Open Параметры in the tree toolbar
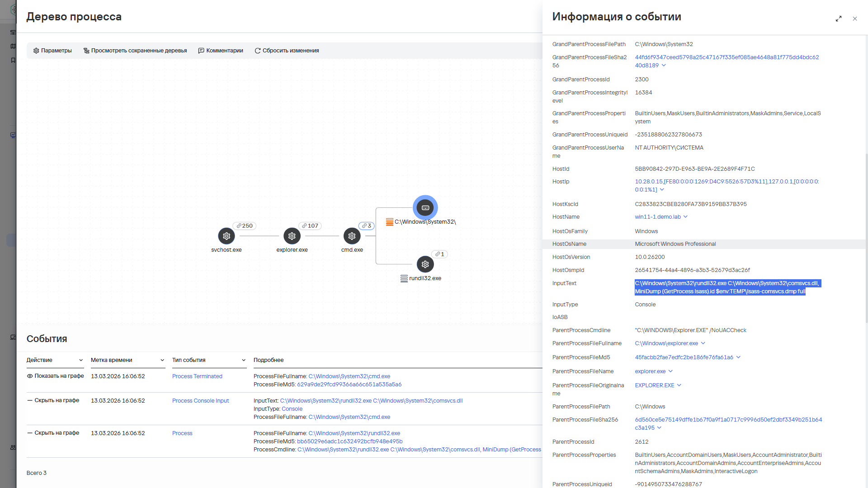Viewport: 868px width, 488px height. (52, 51)
